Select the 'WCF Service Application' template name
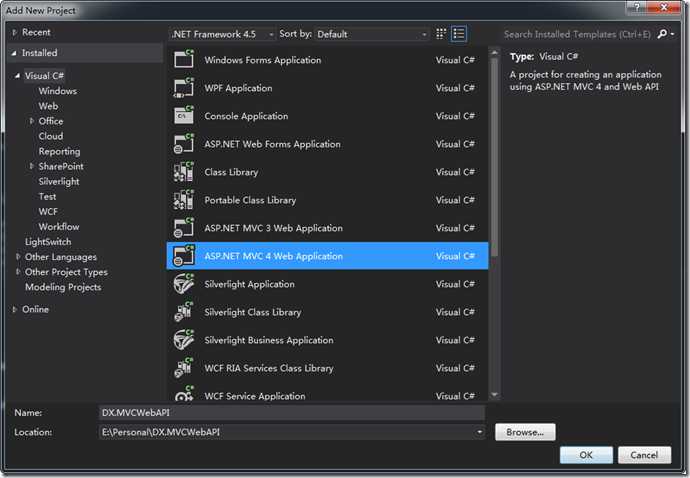This screenshot has width=690, height=478. pyautogui.click(x=255, y=396)
